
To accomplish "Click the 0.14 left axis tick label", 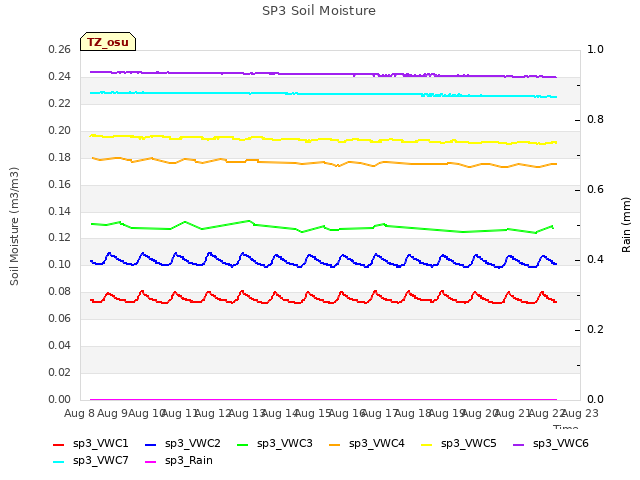I will coord(59,211).
